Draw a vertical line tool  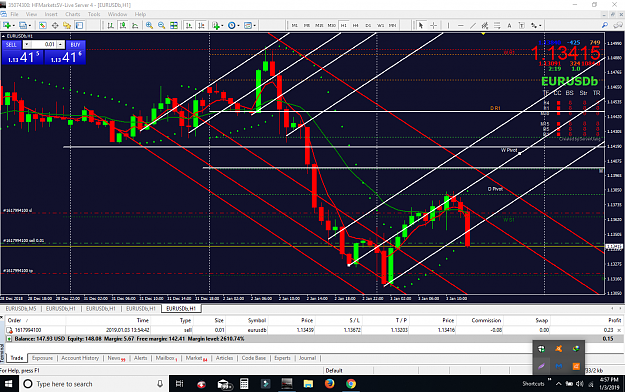click(x=448, y=26)
